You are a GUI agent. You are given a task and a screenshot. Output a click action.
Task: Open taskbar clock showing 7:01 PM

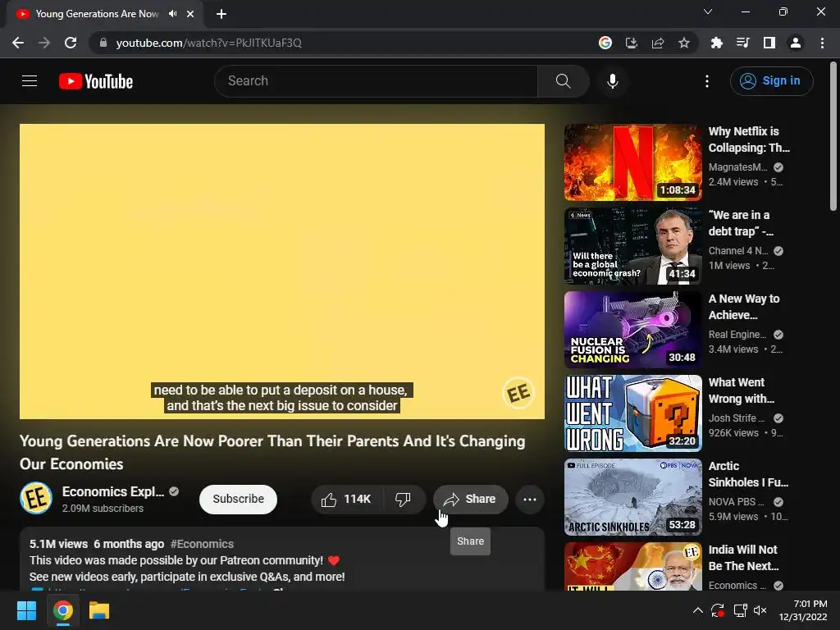coord(802,610)
